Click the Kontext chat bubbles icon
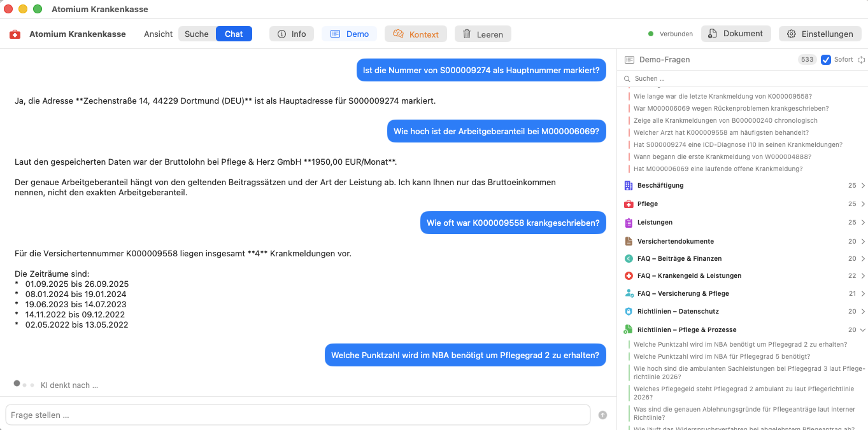 click(x=398, y=34)
